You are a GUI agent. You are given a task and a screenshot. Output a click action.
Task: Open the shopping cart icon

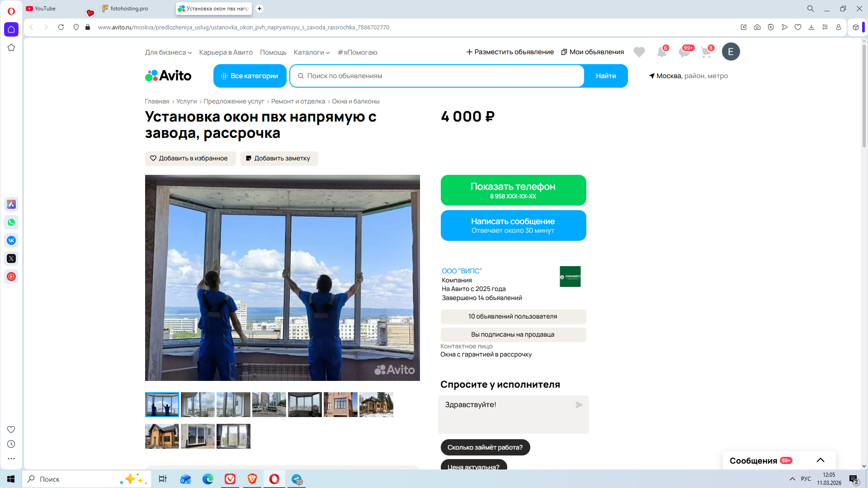coord(706,52)
